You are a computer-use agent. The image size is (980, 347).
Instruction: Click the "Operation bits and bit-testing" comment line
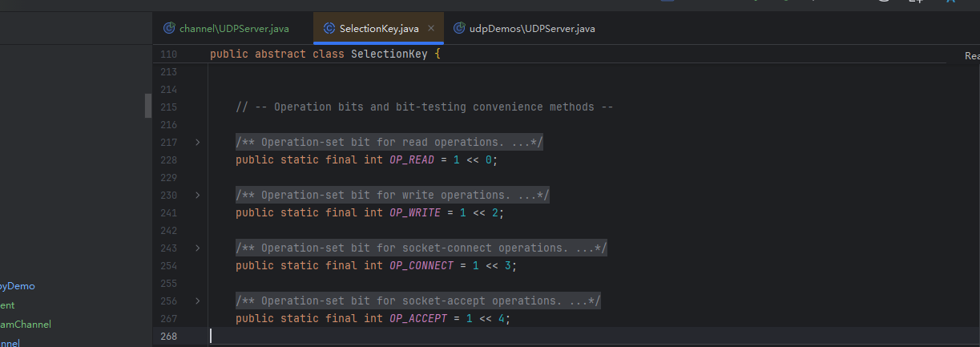(x=425, y=107)
